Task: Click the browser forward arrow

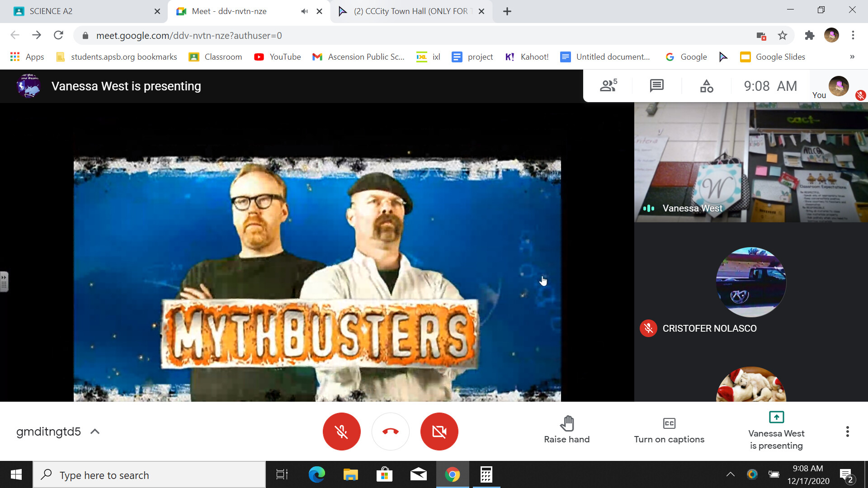Action: click(37, 35)
